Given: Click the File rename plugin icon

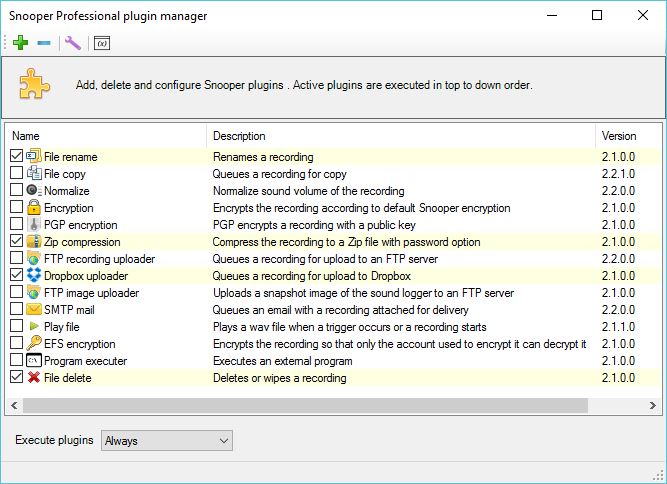Looking at the screenshot, I should [x=34, y=156].
